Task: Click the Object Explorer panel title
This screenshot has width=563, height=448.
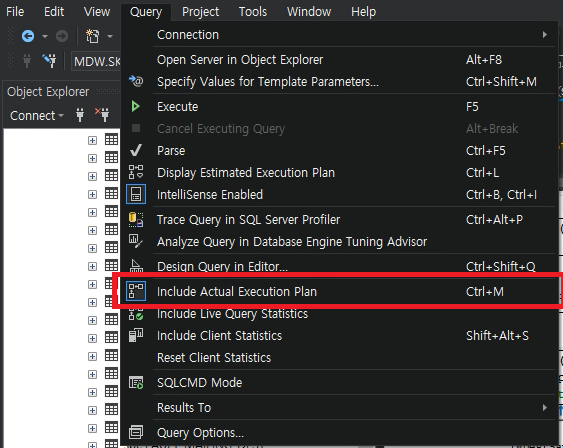Action: tap(48, 92)
